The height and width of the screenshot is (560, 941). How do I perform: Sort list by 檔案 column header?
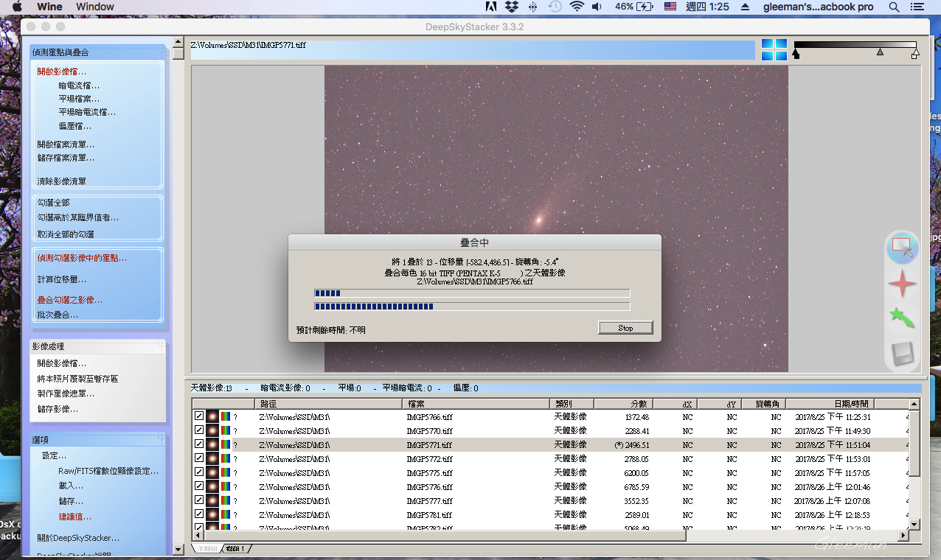click(x=476, y=404)
